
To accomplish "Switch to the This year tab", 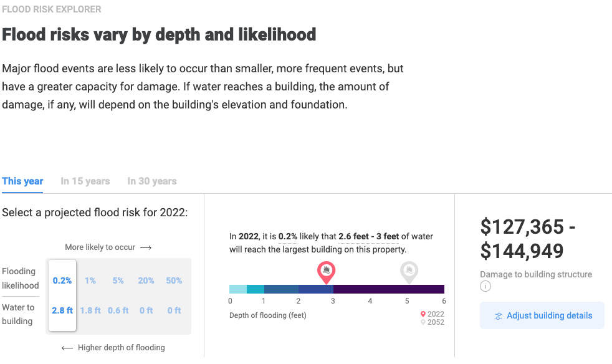I will click(22, 181).
